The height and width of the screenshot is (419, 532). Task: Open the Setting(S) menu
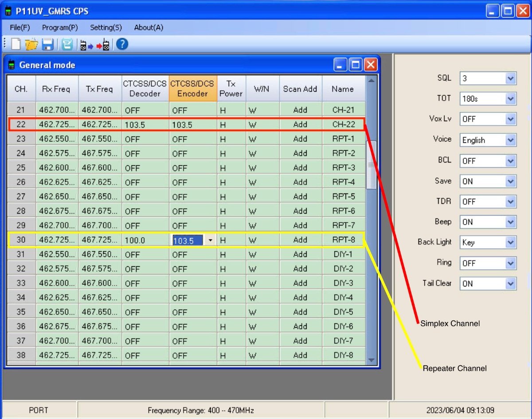pos(106,27)
